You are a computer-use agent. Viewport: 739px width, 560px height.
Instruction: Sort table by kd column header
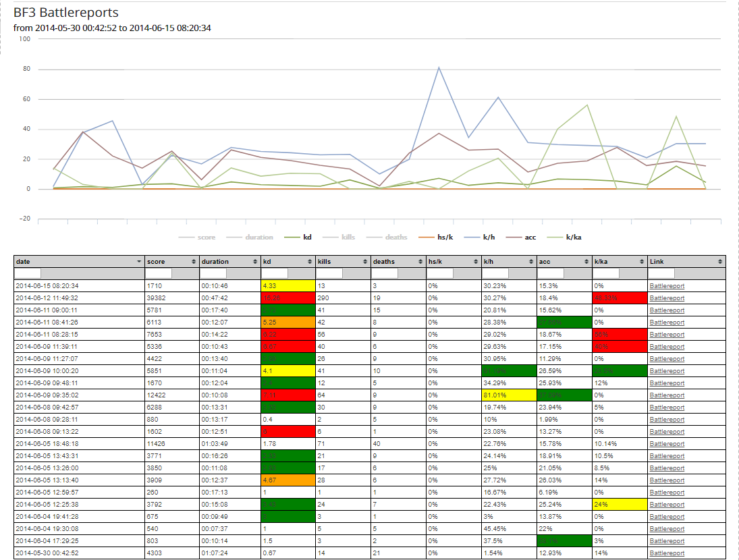288,261
